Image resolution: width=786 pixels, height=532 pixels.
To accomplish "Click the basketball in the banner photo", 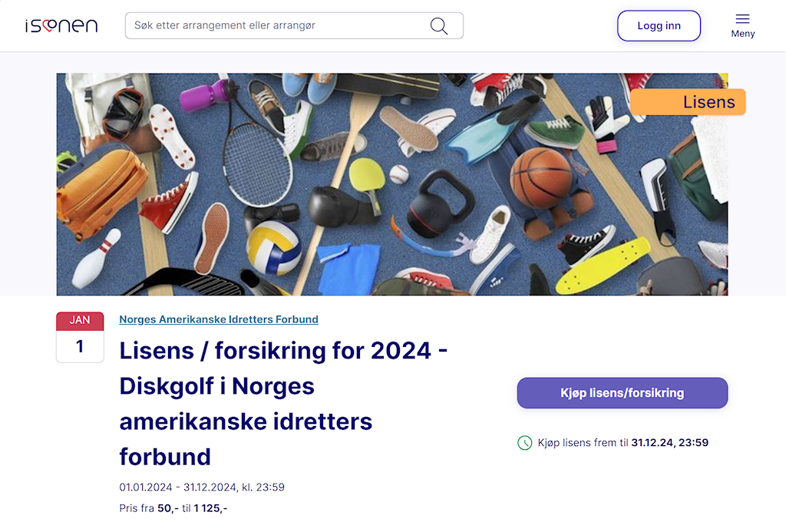I will [541, 178].
